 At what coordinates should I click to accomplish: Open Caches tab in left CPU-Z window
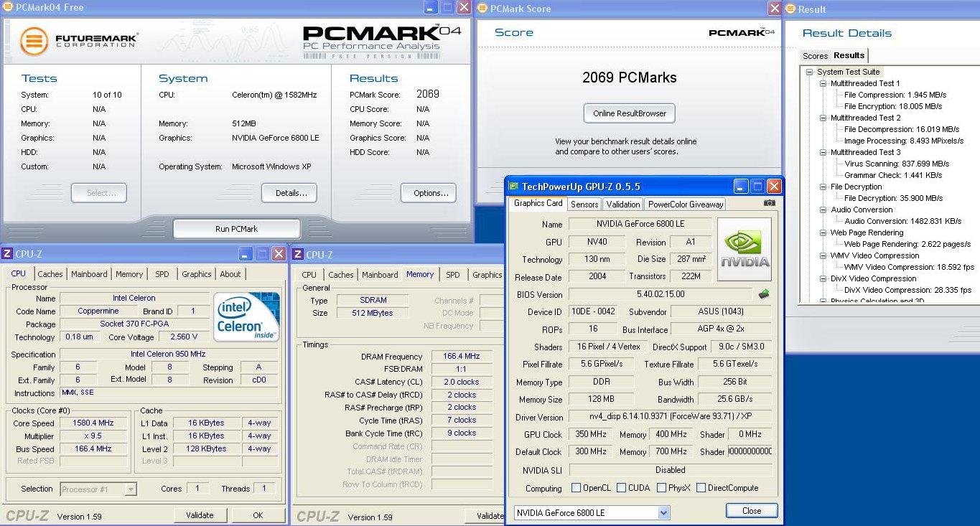point(50,274)
